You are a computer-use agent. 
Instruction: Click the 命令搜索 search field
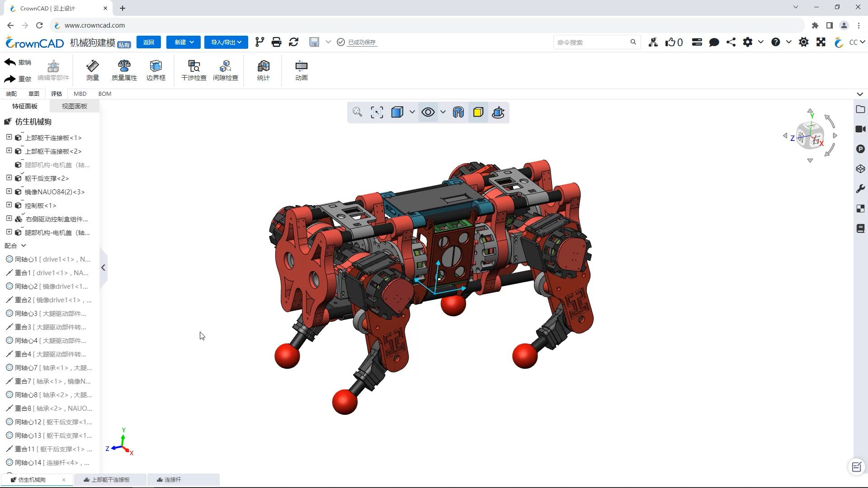(x=591, y=42)
